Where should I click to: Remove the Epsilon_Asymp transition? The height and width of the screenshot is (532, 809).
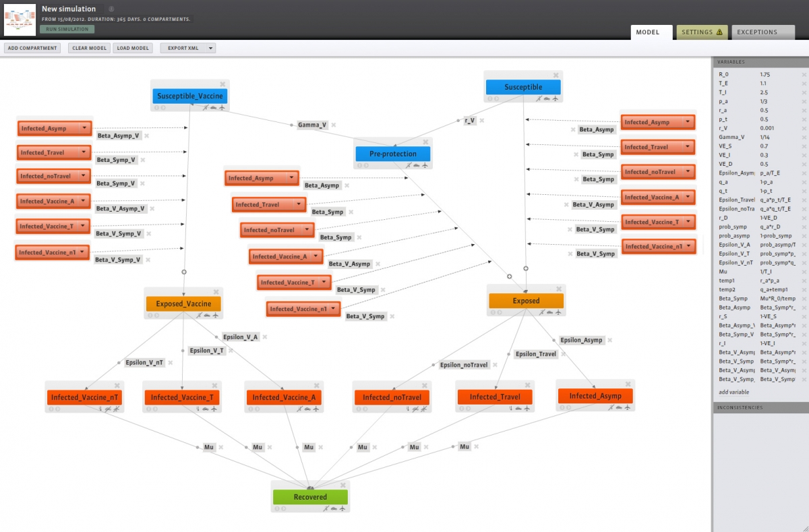pos(609,340)
